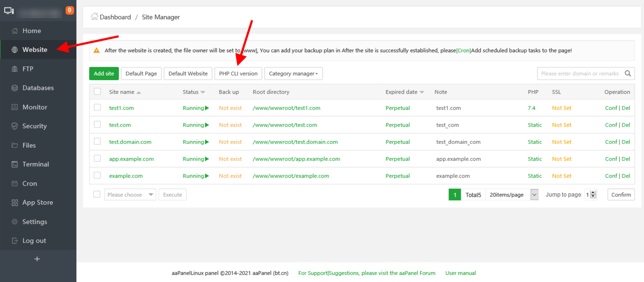Click the plus icon below Log out
The height and width of the screenshot is (282, 644).
coord(37,259)
